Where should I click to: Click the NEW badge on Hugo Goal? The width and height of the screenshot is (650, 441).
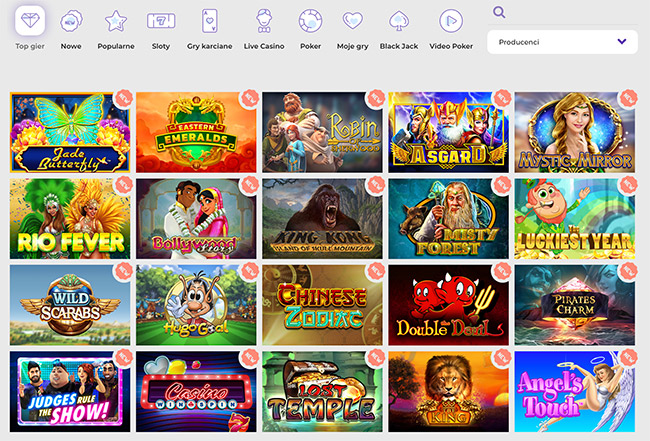pos(250,272)
